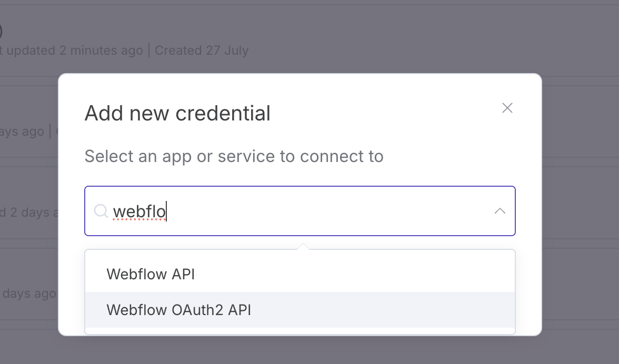Click the Select an app prompt text

pos(233,156)
